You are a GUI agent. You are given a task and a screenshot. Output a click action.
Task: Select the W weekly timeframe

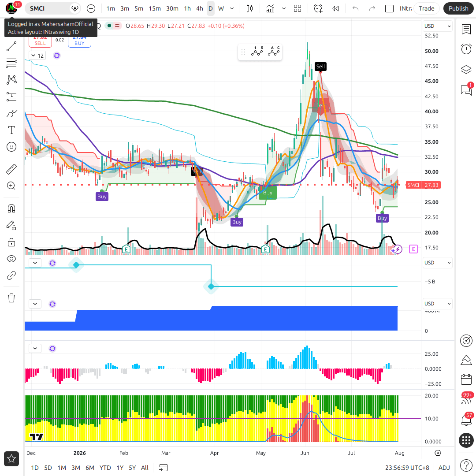(x=221, y=8)
